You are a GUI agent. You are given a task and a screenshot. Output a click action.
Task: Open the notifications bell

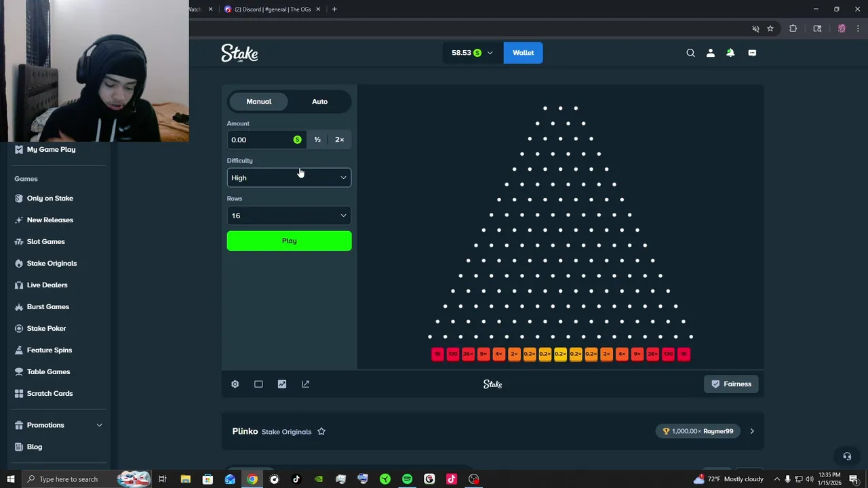[x=730, y=53]
